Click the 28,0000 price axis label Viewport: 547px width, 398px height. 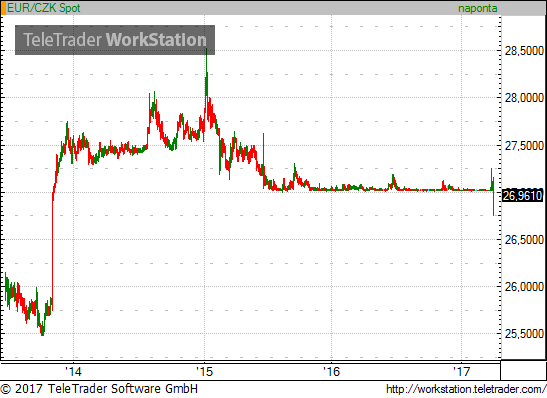524,98
